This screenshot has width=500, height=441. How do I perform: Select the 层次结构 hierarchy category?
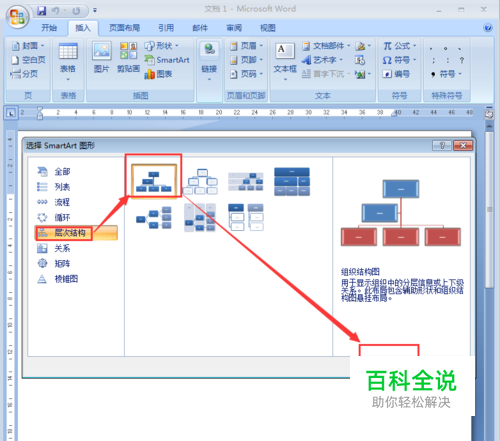[x=76, y=233]
